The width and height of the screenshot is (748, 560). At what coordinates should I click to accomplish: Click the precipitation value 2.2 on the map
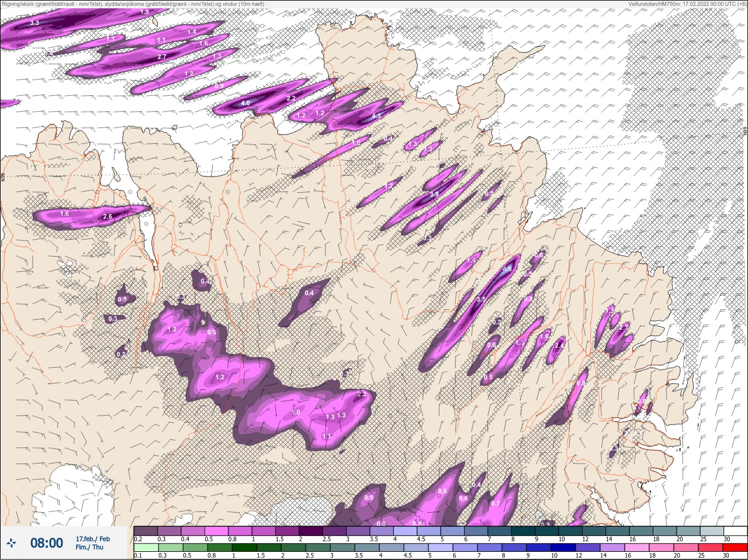coord(291,98)
